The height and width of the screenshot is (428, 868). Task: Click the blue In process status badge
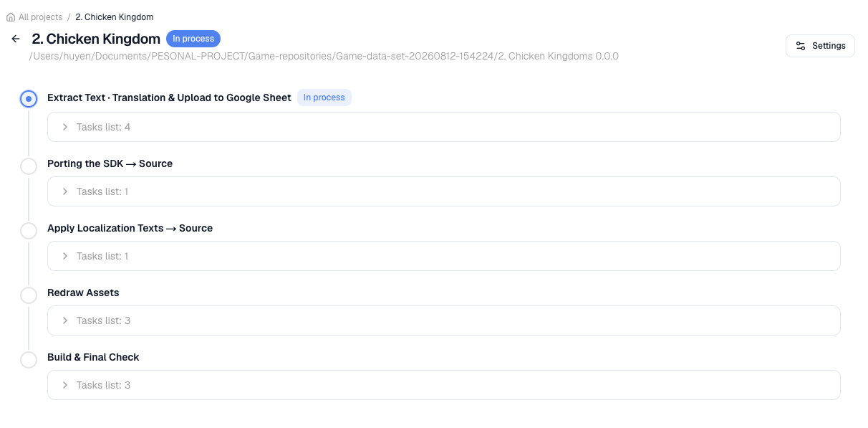coord(193,39)
